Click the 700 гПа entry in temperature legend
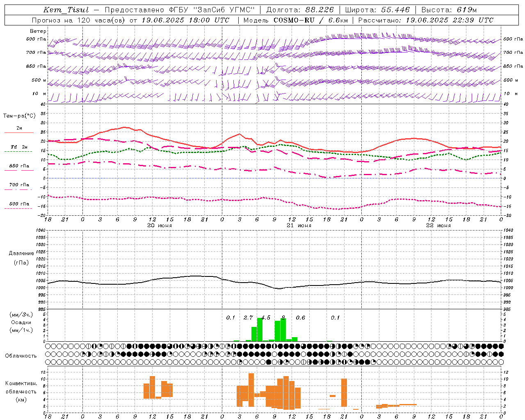 click(19, 185)
